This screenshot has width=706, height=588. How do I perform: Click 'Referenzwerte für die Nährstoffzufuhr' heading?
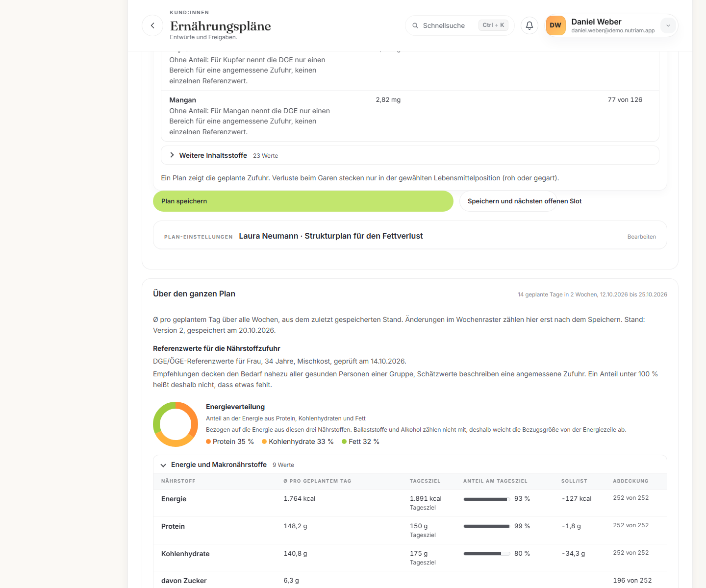click(x=217, y=348)
